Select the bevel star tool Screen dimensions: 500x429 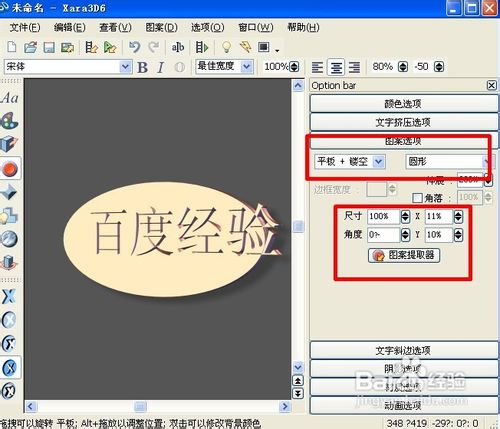pos(9,192)
